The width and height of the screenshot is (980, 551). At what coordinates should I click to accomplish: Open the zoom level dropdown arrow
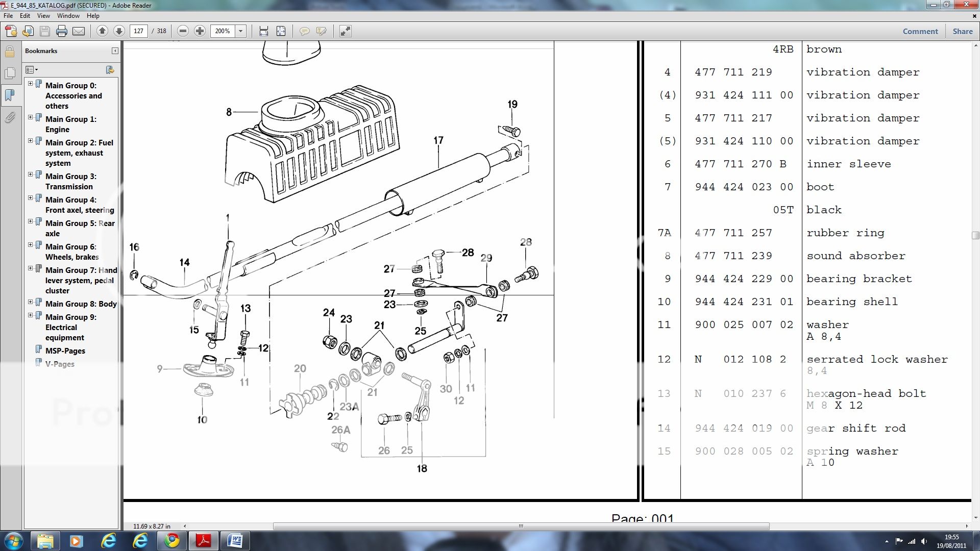pos(240,31)
